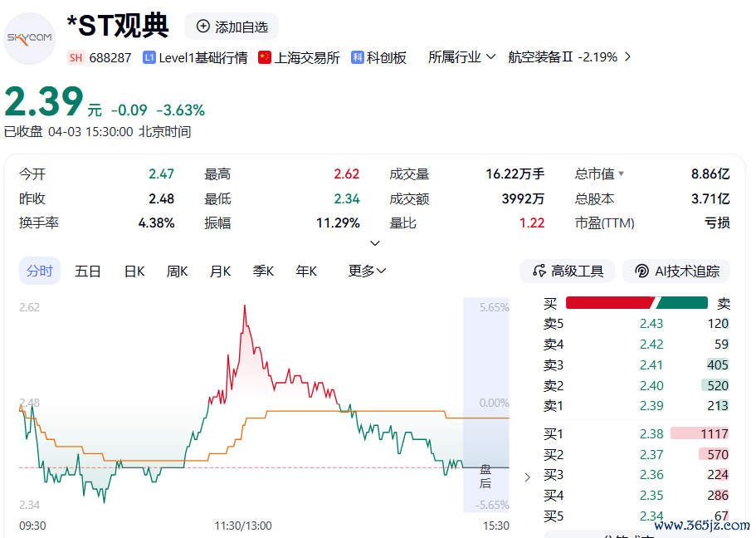
Task: Switch to the 日K chart tab
Action: tap(134, 271)
